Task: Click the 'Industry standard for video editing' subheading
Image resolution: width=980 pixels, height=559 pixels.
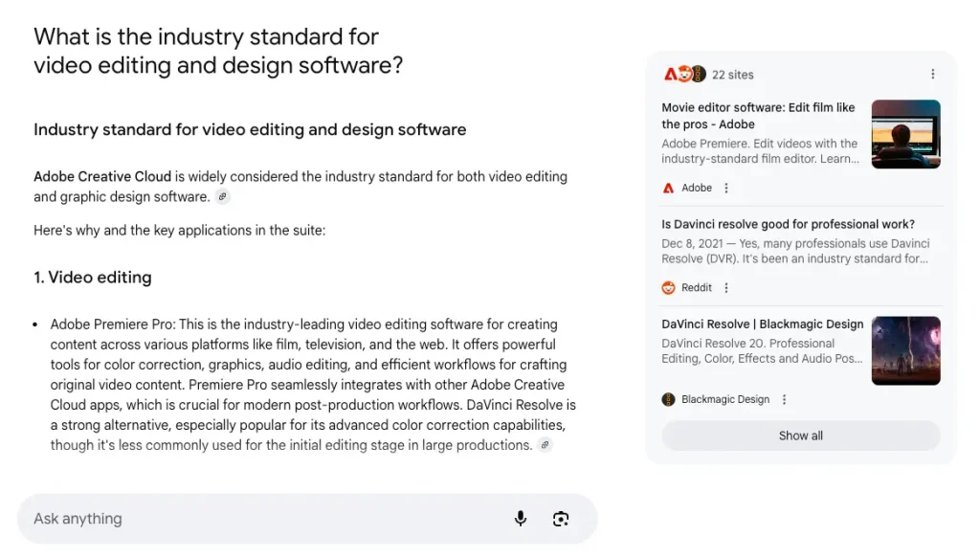Action: [250, 129]
